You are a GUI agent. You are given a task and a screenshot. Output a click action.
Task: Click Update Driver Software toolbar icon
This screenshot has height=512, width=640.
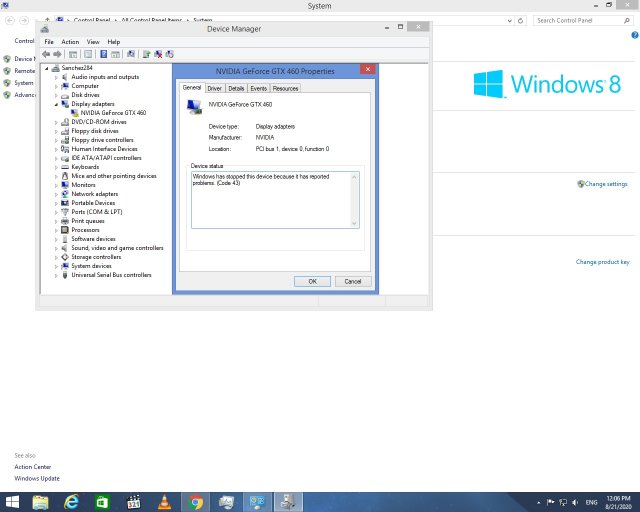coord(146,54)
